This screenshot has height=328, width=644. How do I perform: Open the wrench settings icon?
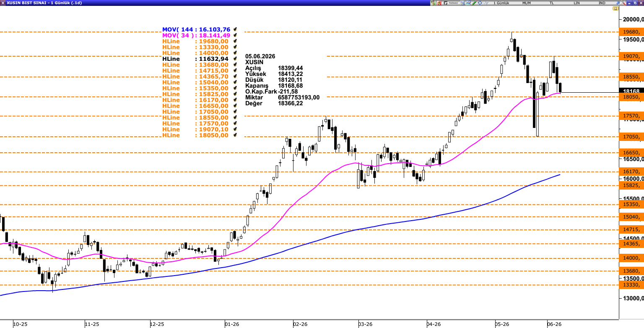[623, 3]
